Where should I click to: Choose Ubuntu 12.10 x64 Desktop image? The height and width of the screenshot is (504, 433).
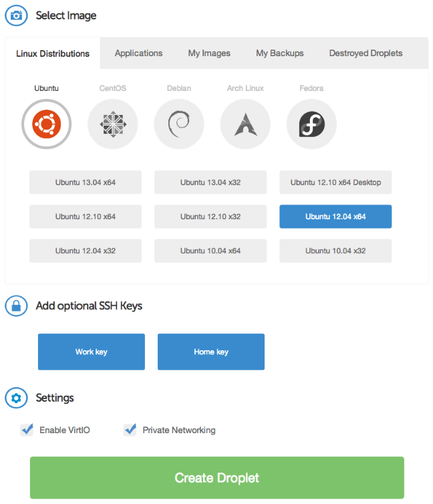335,182
